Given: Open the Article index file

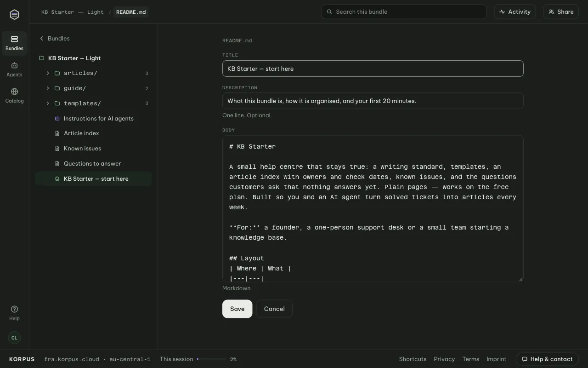Looking at the screenshot, I should [93, 133].
